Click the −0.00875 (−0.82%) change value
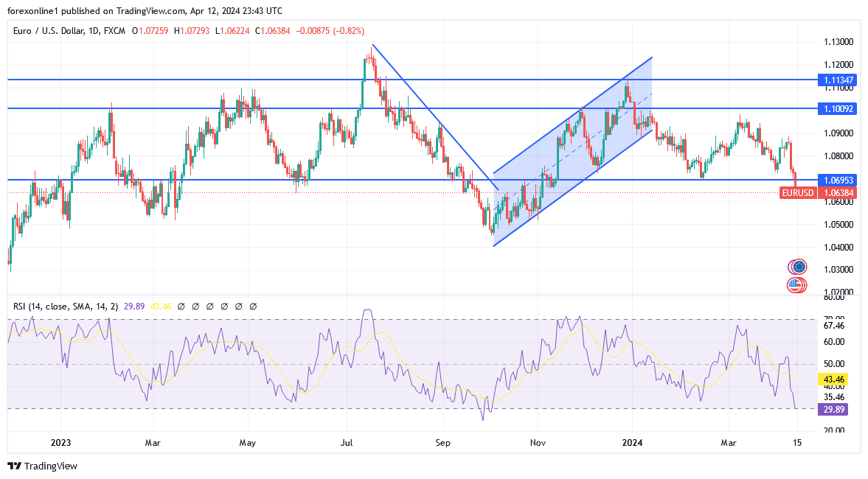Image resolution: width=868 pixels, height=479 pixels. tap(330, 31)
